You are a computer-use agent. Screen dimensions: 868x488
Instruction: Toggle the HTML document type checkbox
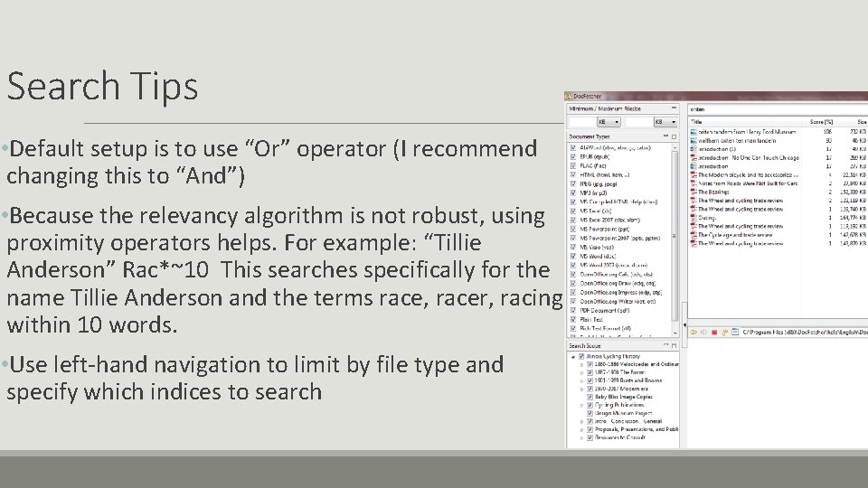click(x=573, y=174)
